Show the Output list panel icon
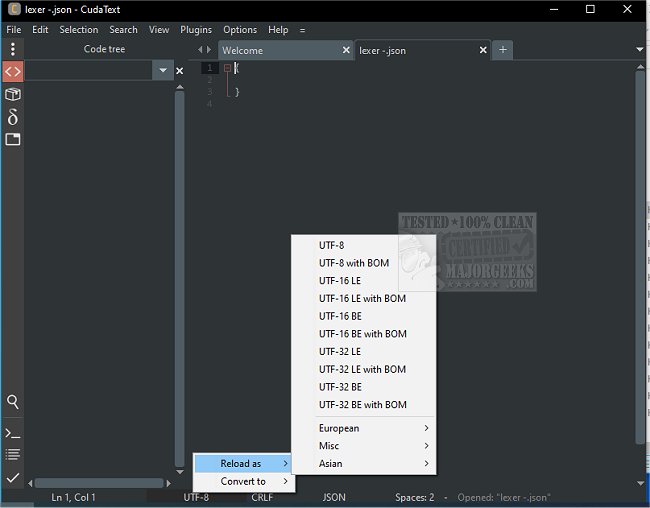The width and height of the screenshot is (650, 508). tap(12, 455)
